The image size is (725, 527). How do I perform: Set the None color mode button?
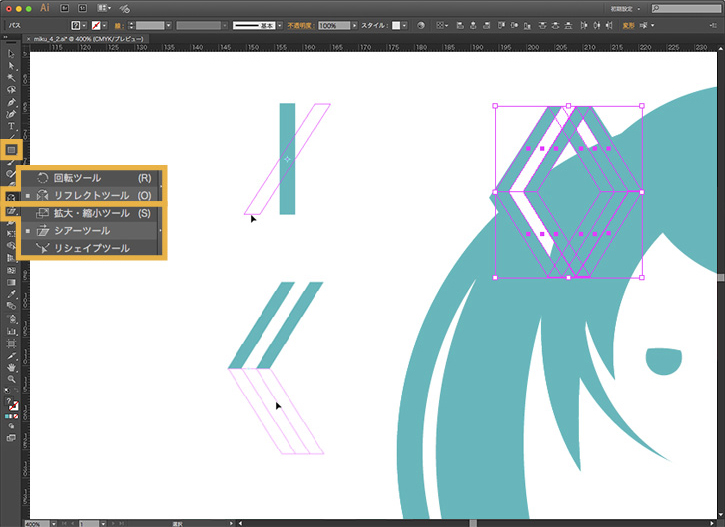click(x=16, y=417)
